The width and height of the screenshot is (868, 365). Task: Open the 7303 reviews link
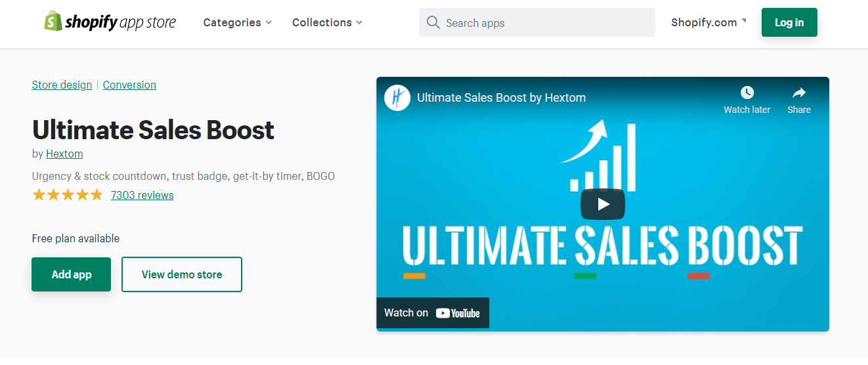[142, 195]
